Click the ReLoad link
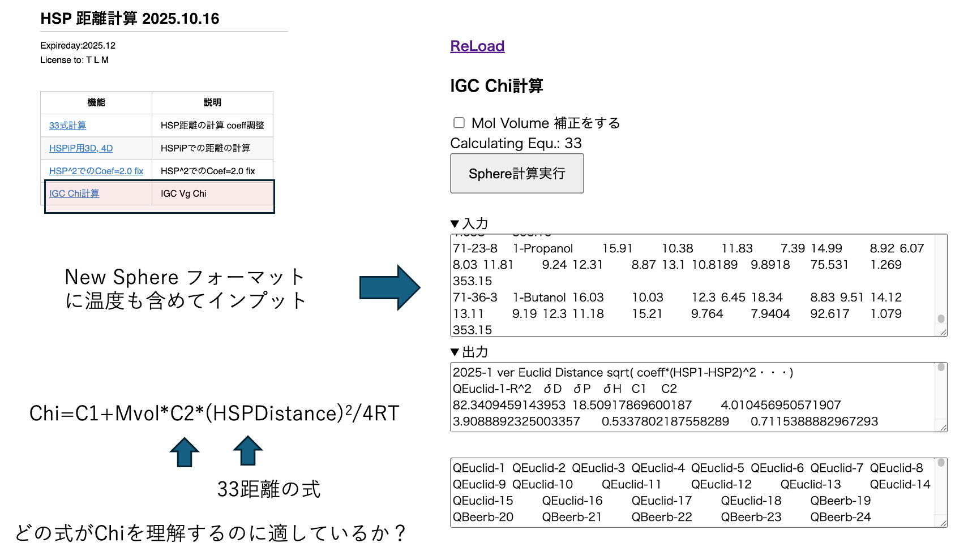The width and height of the screenshot is (968, 560). [477, 46]
